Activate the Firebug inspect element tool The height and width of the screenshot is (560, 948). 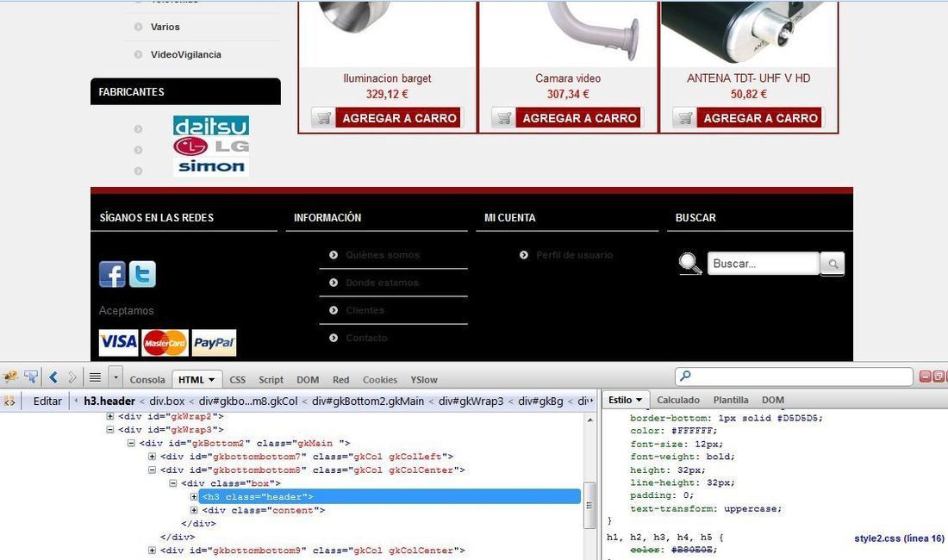tap(31, 377)
